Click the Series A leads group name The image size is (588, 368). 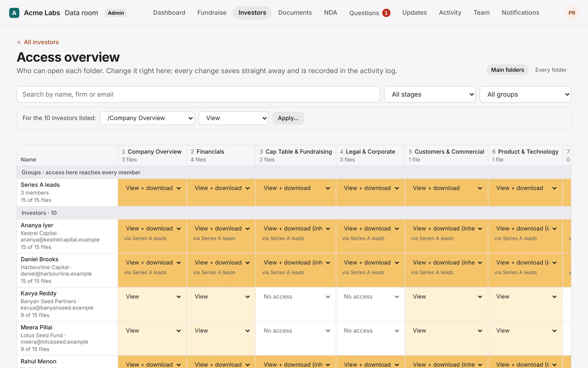(x=40, y=185)
